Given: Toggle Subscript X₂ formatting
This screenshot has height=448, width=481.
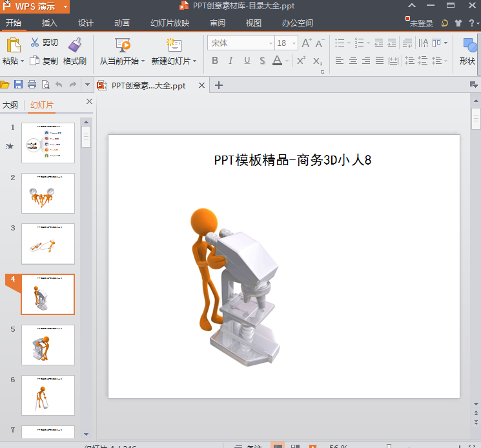Looking at the screenshot, I should pos(318,61).
